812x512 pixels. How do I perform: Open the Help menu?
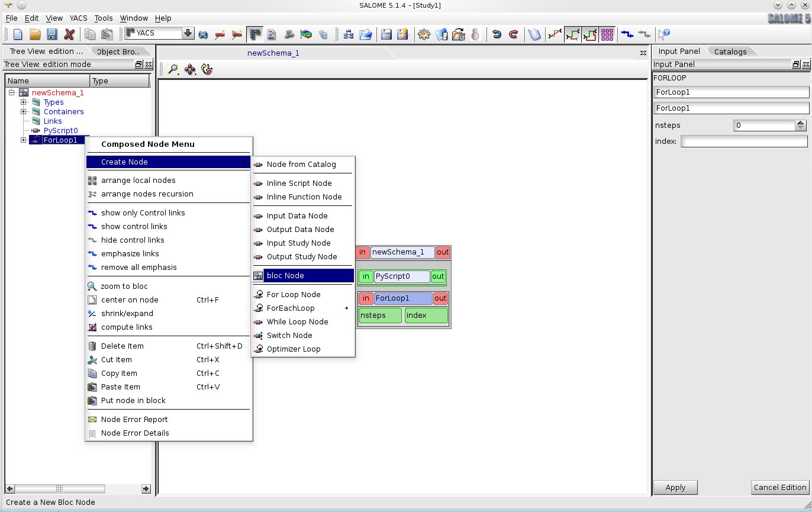pos(163,18)
